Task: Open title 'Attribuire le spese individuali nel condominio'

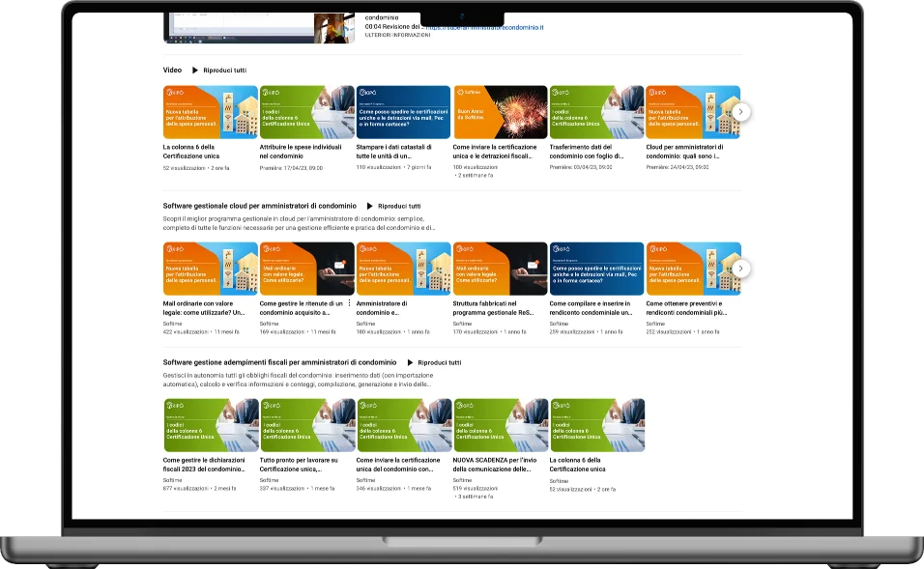Action: pos(301,152)
